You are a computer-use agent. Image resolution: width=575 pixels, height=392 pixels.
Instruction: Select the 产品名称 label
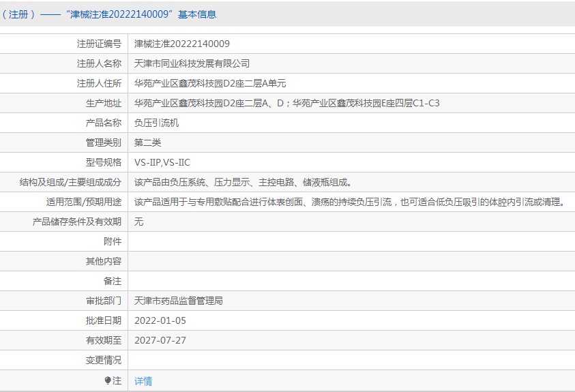pos(104,123)
